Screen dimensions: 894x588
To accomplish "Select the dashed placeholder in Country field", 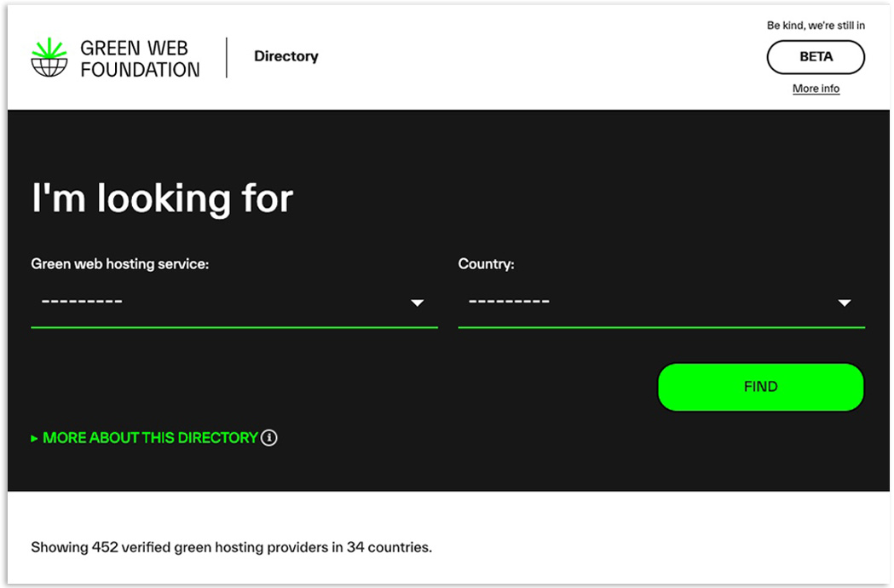I will [509, 301].
